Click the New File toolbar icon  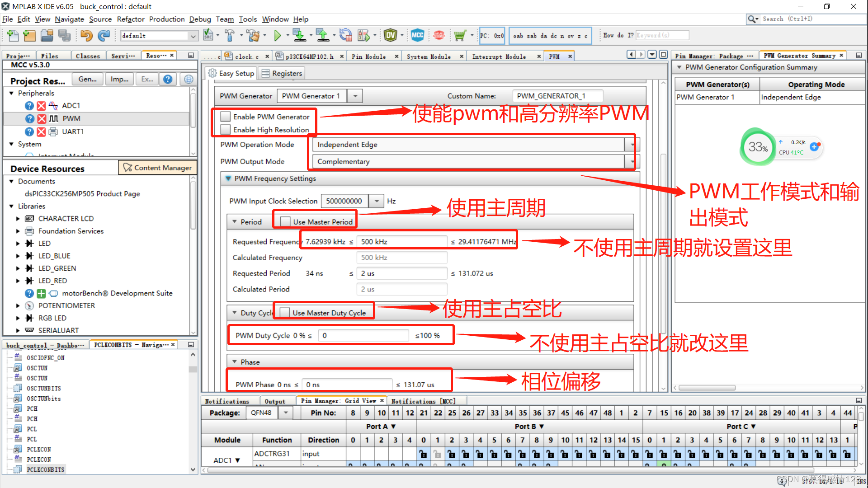coord(13,35)
